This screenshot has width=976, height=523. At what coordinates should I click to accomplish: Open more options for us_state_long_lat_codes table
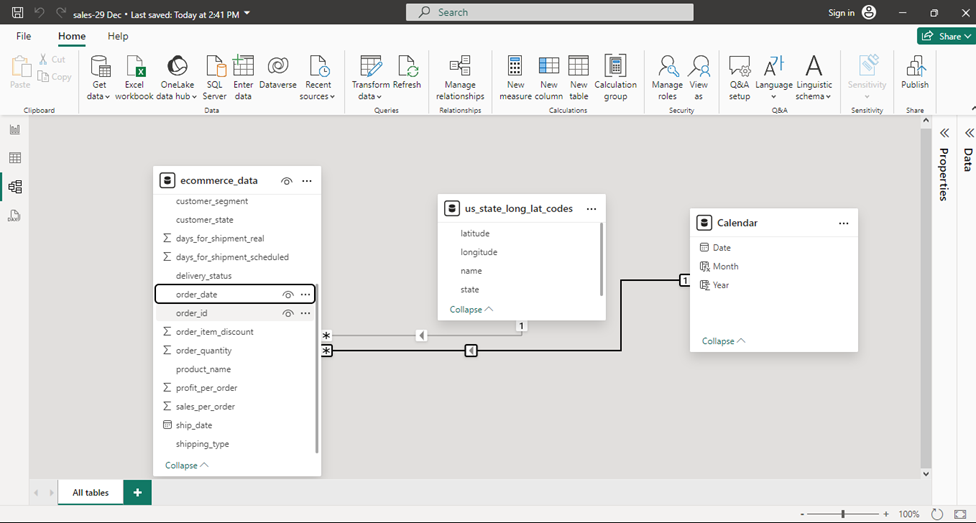point(591,209)
